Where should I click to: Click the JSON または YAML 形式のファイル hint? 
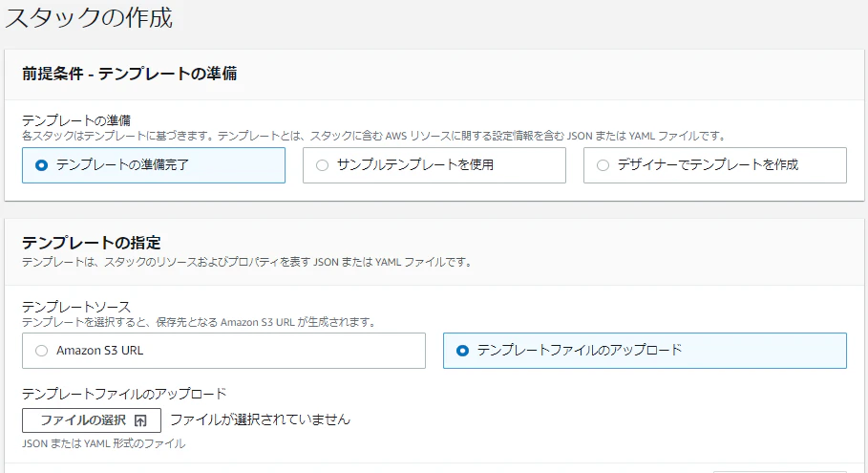click(103, 443)
